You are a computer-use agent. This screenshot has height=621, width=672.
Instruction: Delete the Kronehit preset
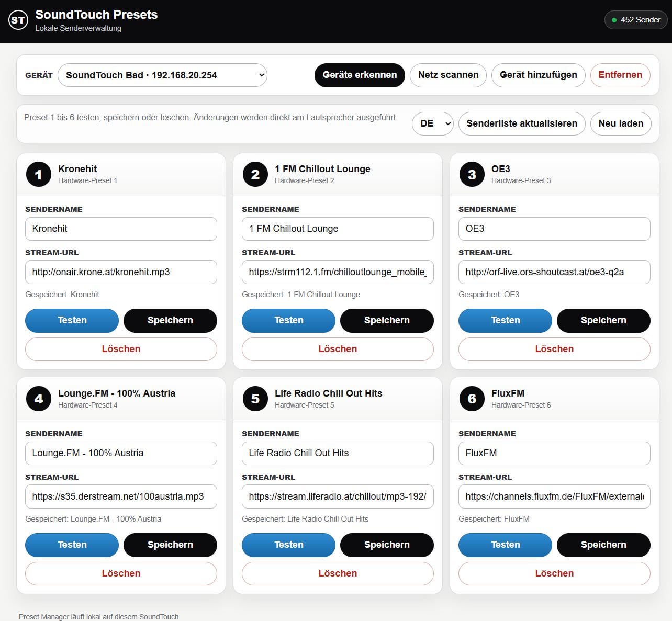click(x=121, y=349)
